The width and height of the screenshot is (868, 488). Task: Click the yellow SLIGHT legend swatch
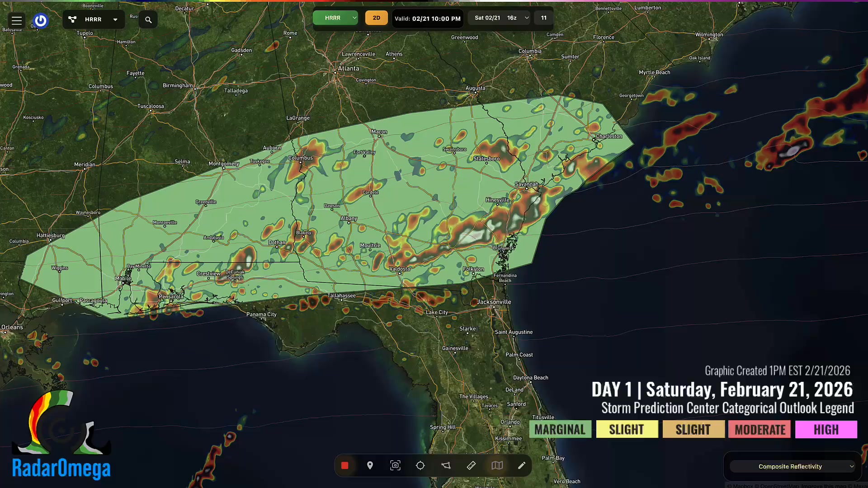(627, 429)
